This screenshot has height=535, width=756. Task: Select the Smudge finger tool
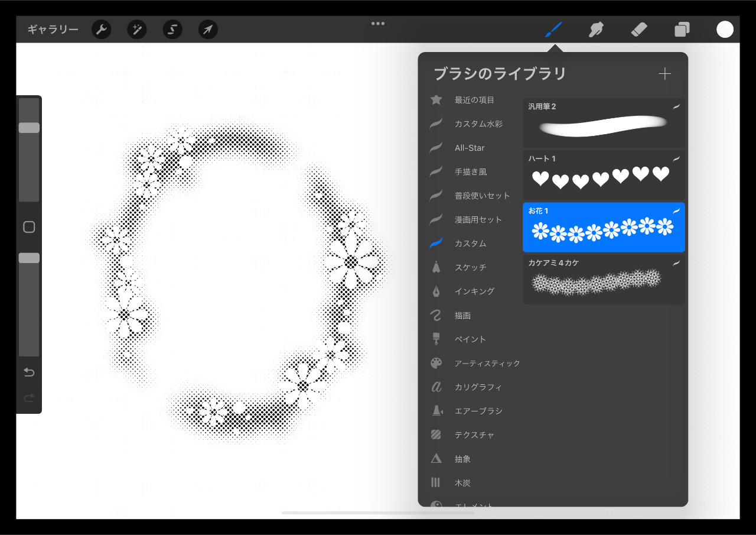coord(597,30)
